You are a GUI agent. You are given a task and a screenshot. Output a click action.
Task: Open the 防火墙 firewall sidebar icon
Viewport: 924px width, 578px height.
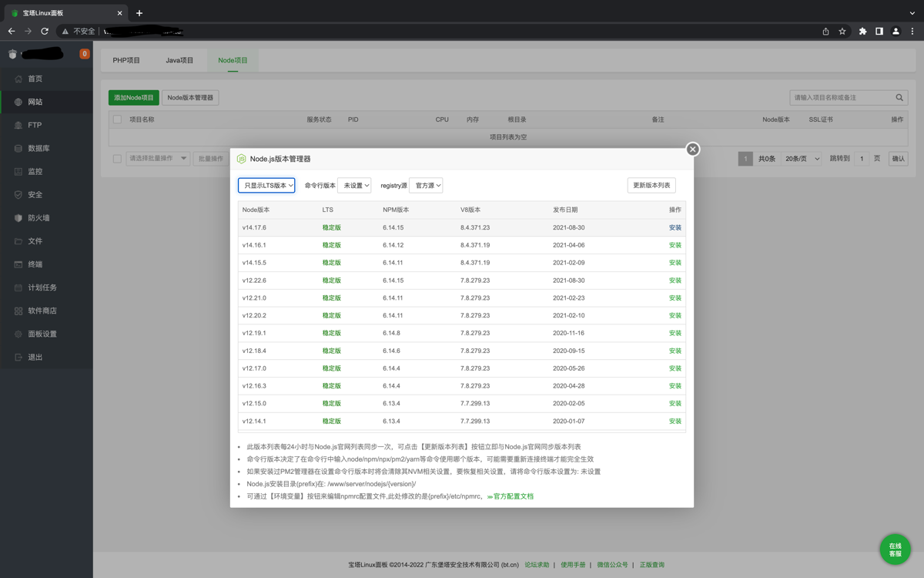[x=18, y=218]
